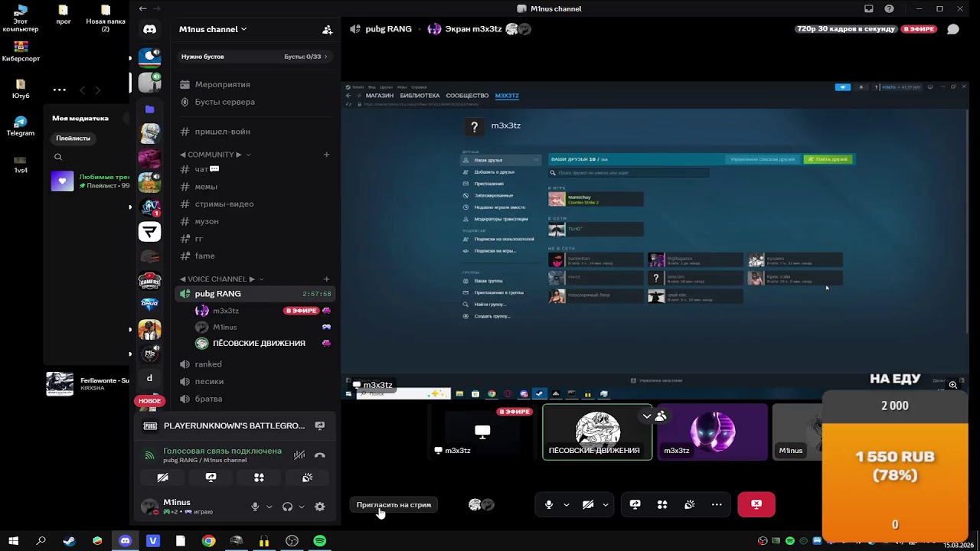Viewport: 980px width, 551px height.
Task: Open the fame text channel
Action: (x=255, y=256)
